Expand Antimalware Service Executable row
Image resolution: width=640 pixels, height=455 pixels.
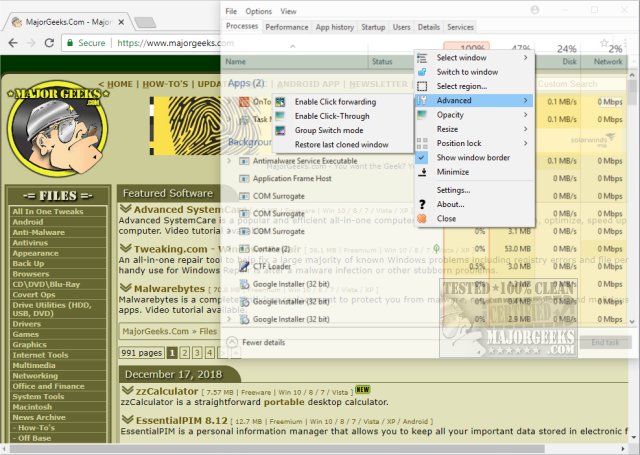229,161
